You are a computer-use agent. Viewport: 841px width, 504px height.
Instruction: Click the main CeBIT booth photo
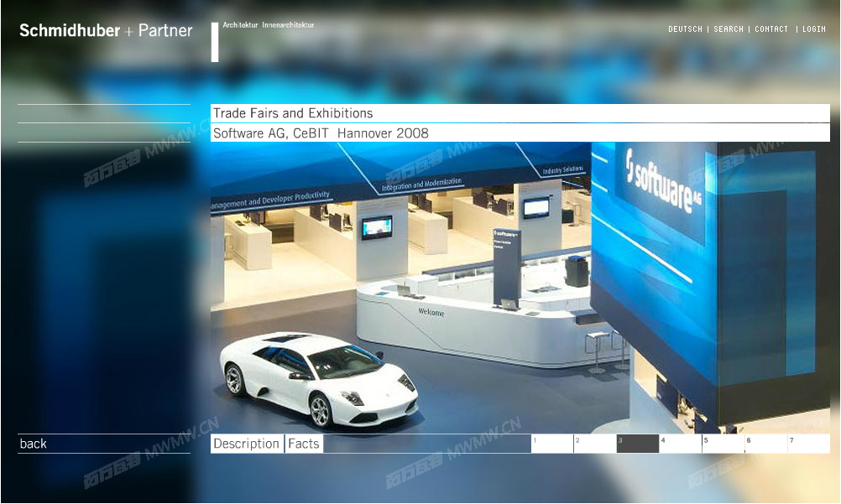coord(520,288)
